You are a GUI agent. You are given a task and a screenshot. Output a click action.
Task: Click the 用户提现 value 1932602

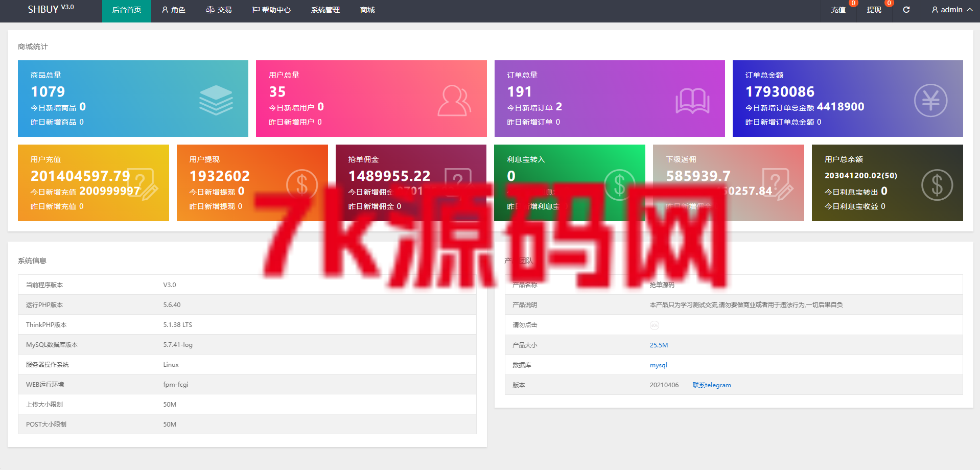click(220, 176)
